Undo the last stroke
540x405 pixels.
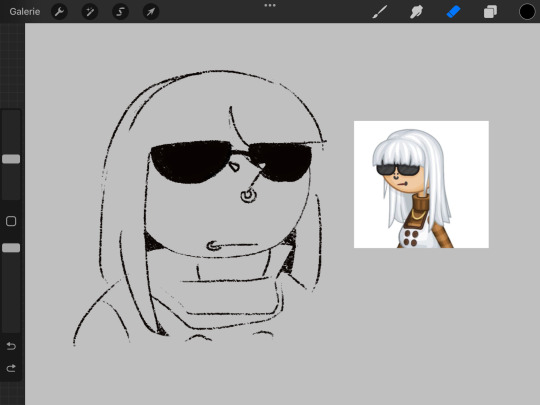pyautogui.click(x=11, y=346)
